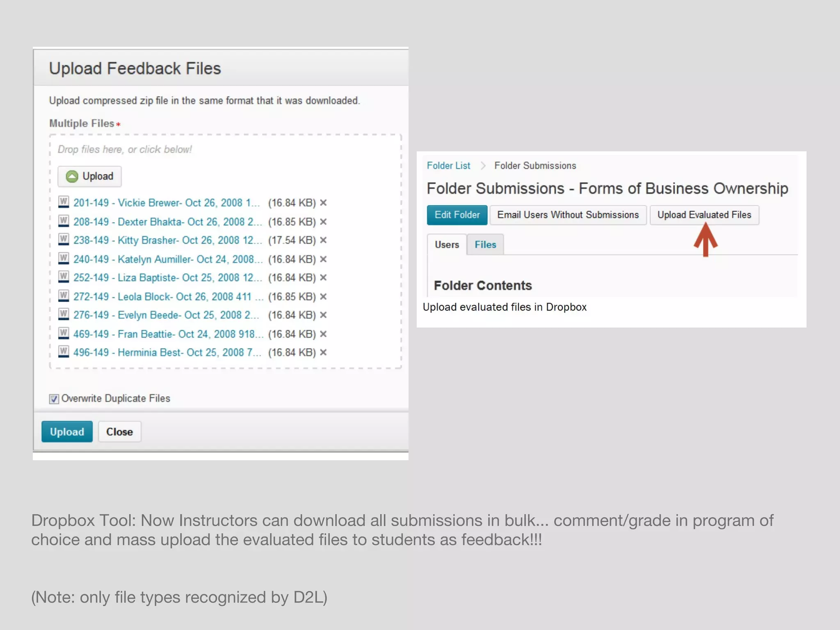Go to Folder List breadcrumb
840x630 pixels.
coord(448,166)
